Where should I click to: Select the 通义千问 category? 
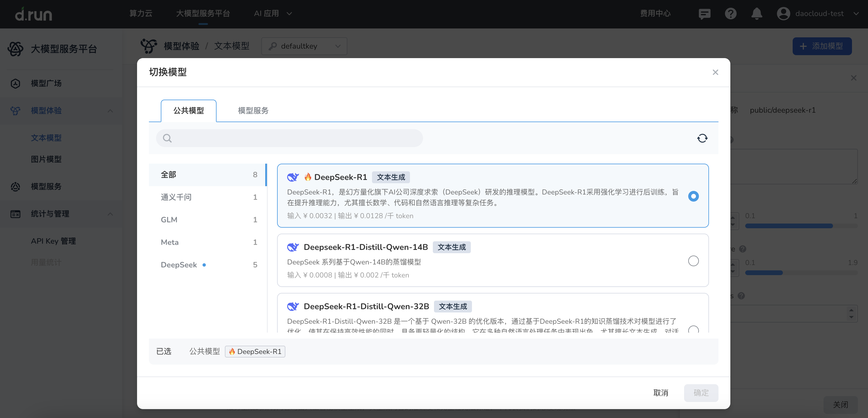[x=208, y=197]
